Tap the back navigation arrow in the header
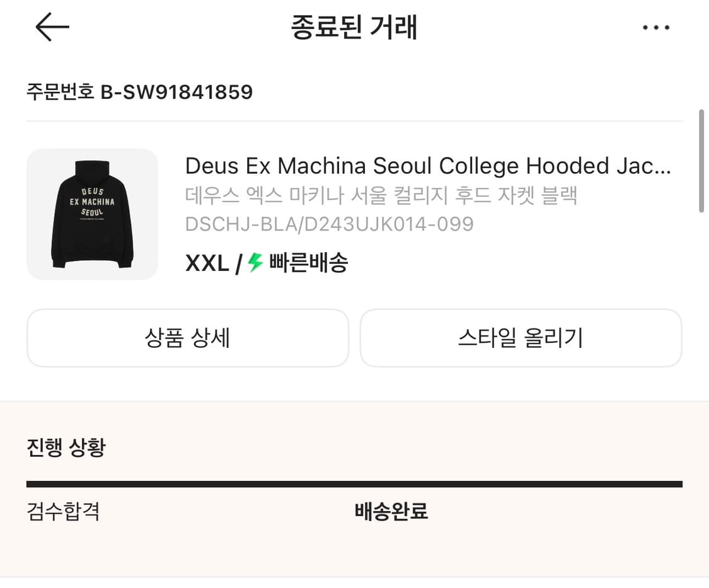The width and height of the screenshot is (709, 588). click(51, 26)
